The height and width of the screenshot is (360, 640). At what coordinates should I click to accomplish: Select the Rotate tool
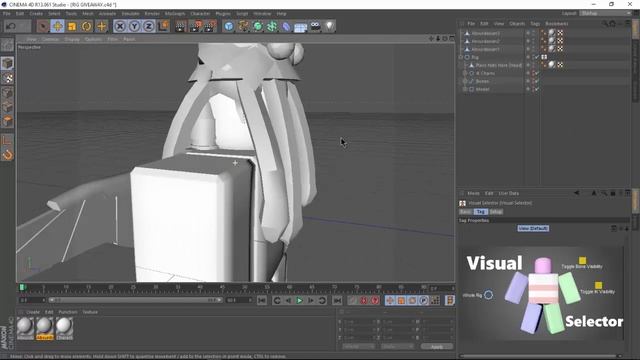click(x=87, y=27)
